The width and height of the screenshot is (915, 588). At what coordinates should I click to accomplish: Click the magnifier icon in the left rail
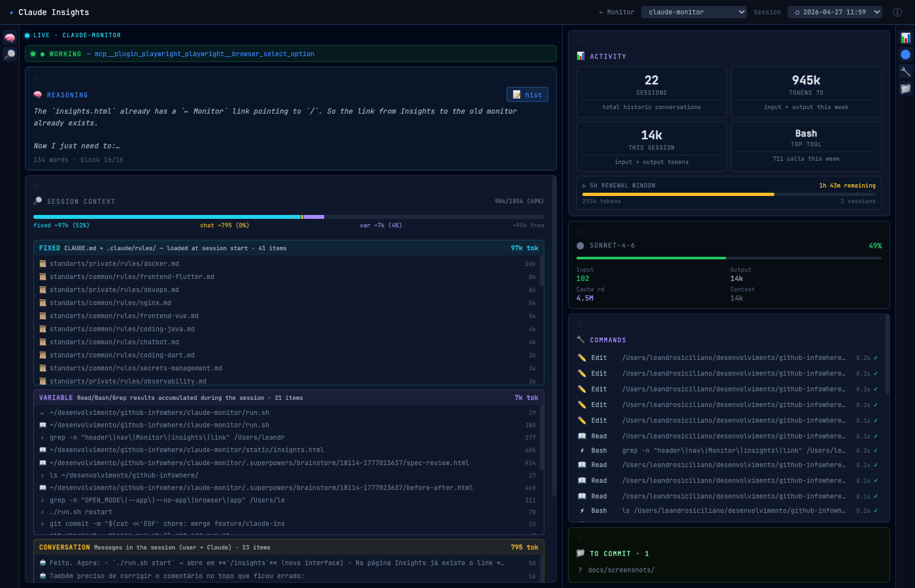point(10,54)
